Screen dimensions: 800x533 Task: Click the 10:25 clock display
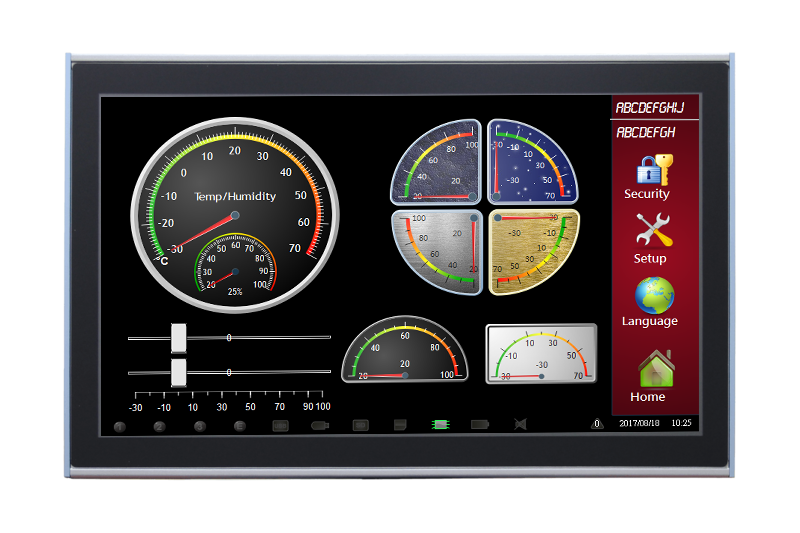[681, 424]
